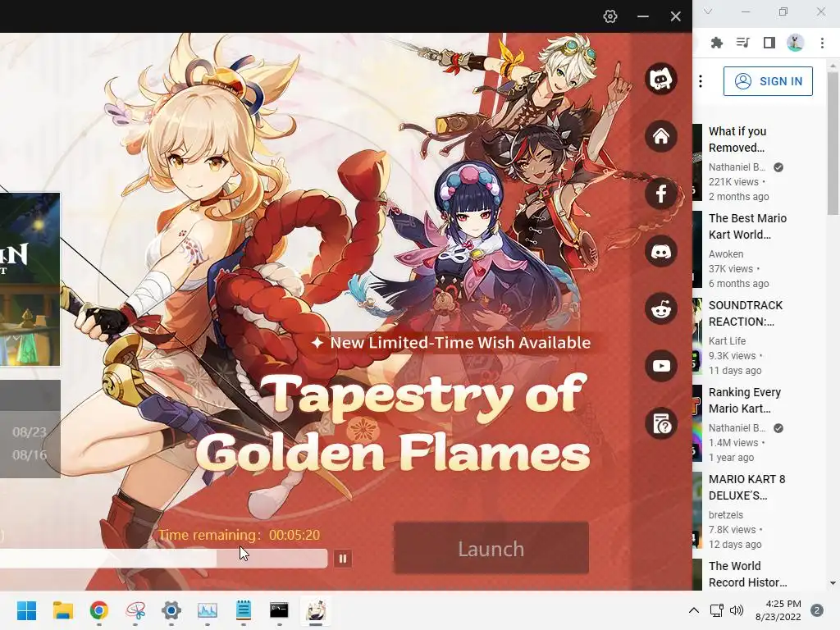Open the support FAQ icon in launcher sidebar

pyautogui.click(x=661, y=424)
